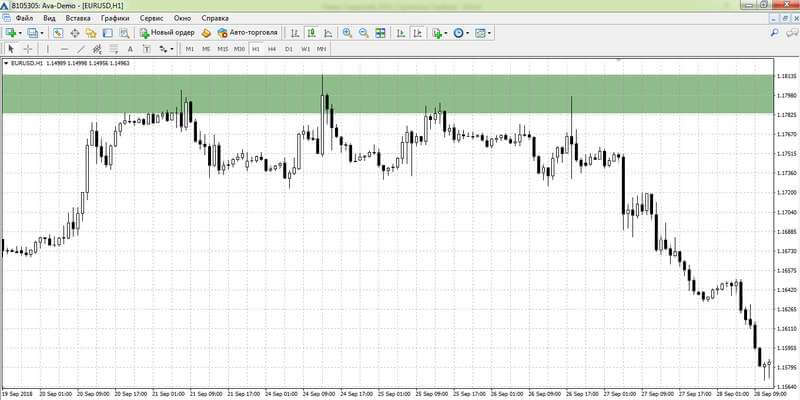Toggle Chart Shift from the right border
800x400 pixels.
417,33
